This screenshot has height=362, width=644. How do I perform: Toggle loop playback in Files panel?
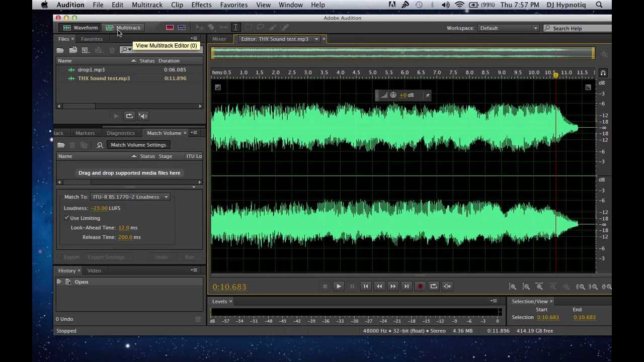pos(129,116)
